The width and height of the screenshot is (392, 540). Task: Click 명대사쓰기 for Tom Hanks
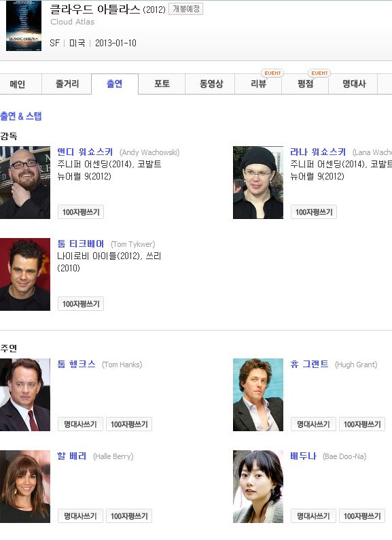point(80,424)
